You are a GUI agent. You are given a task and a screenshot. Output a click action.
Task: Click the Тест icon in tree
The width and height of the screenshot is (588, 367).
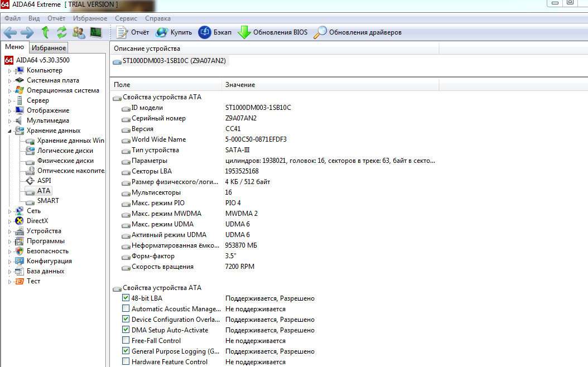(20, 281)
